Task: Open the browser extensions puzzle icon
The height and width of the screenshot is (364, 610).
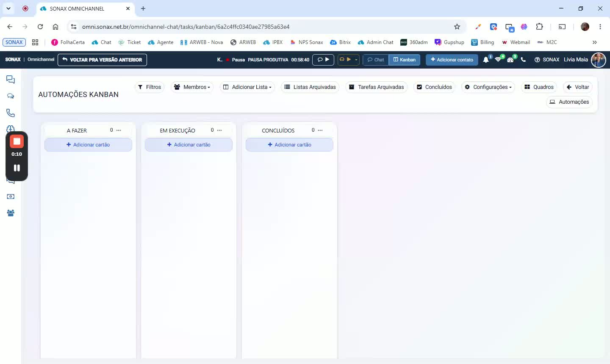Action: [x=539, y=27]
